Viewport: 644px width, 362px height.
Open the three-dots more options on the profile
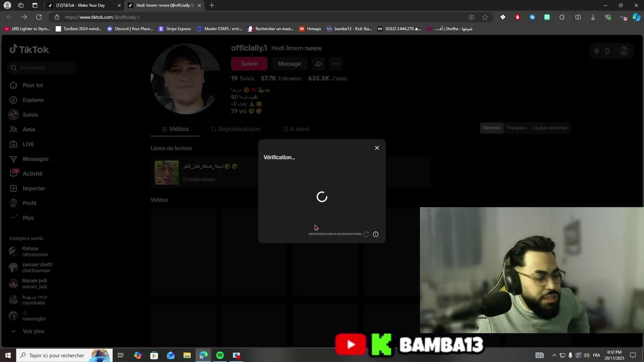[336, 64]
